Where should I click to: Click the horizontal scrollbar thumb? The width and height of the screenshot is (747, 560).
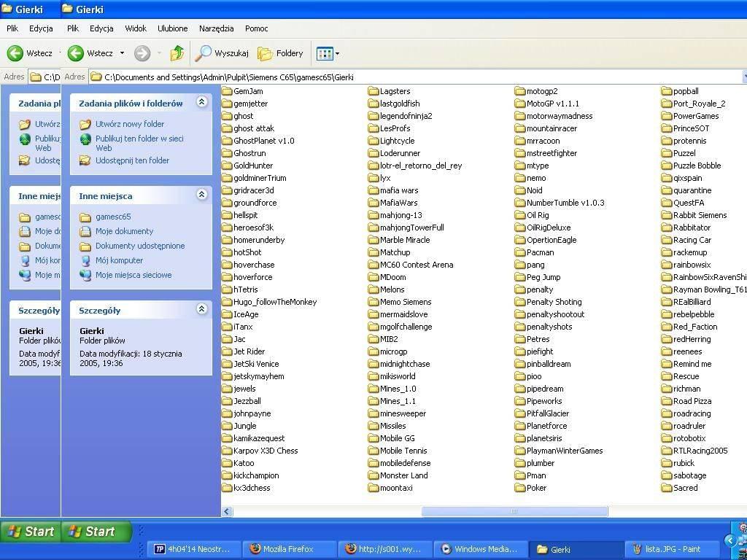[x=514, y=511]
